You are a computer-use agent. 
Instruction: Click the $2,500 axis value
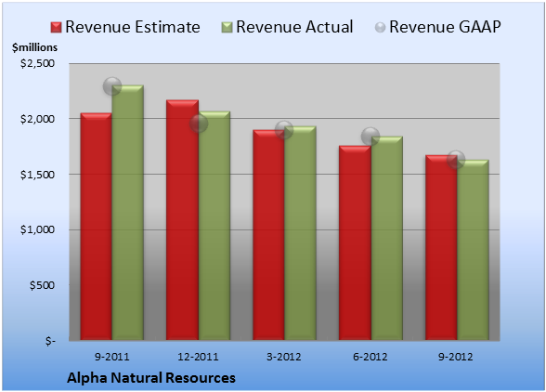click(37, 63)
